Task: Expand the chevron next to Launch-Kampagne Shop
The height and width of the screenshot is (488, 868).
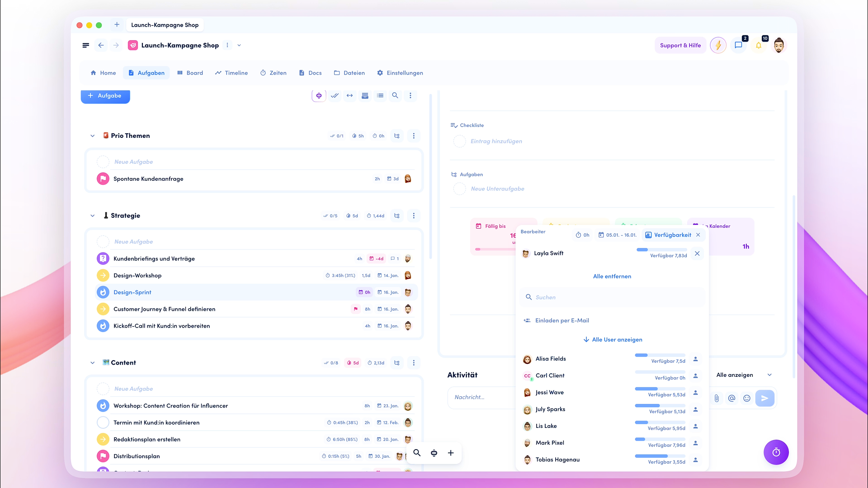Action: point(239,45)
